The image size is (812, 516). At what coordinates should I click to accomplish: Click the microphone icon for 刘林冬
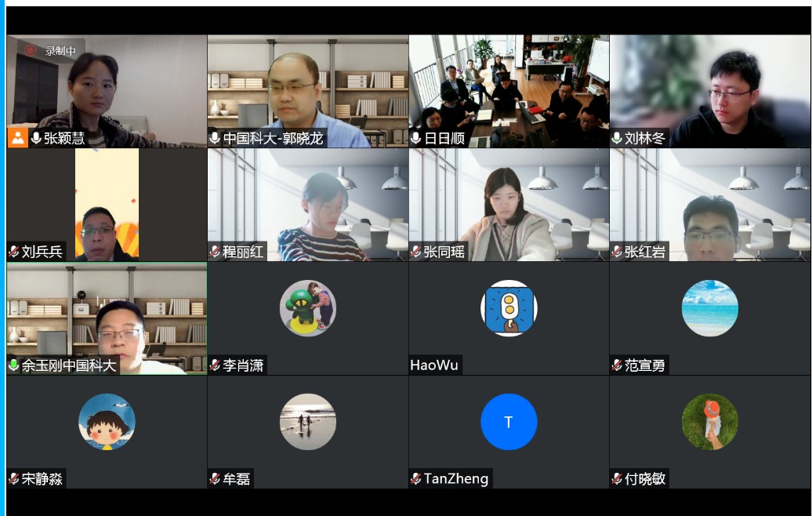point(617,138)
